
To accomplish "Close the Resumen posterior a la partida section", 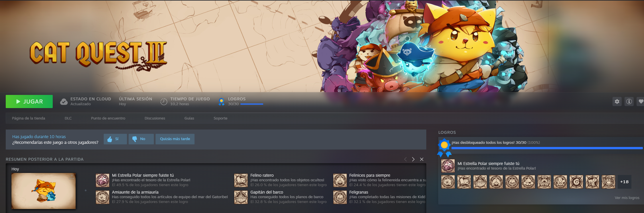I will [x=422, y=159].
